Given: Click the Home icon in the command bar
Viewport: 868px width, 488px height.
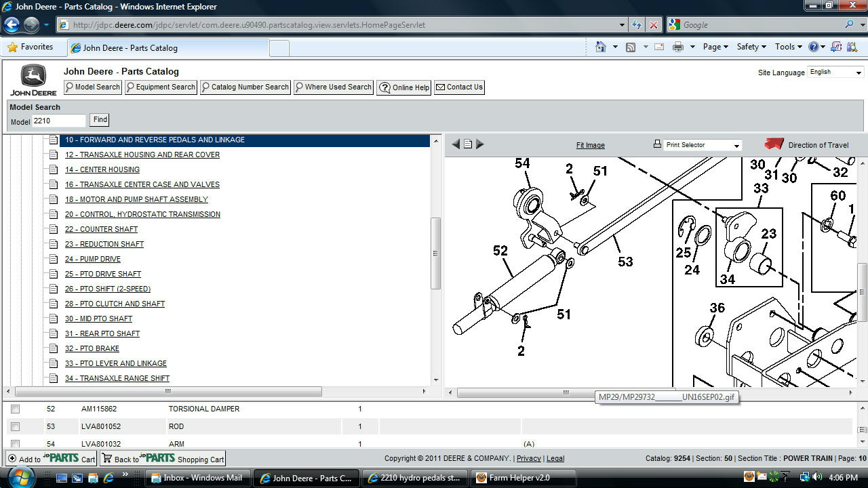Looking at the screenshot, I should 600,47.
